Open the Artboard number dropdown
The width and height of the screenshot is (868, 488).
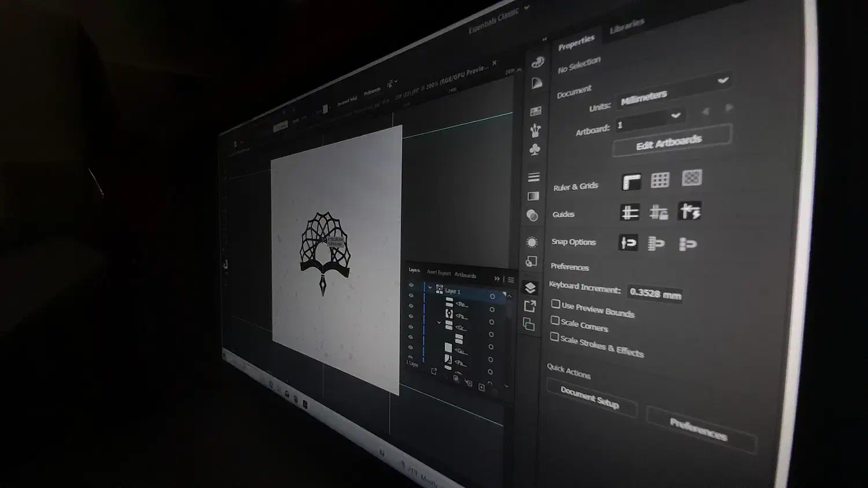coord(649,120)
